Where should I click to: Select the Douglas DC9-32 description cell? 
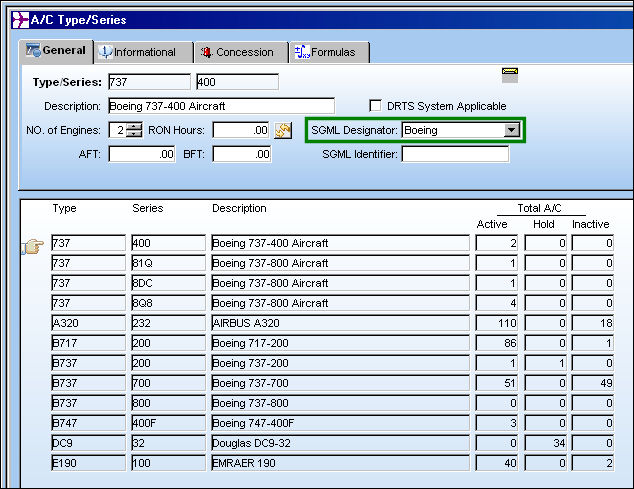tap(340, 443)
